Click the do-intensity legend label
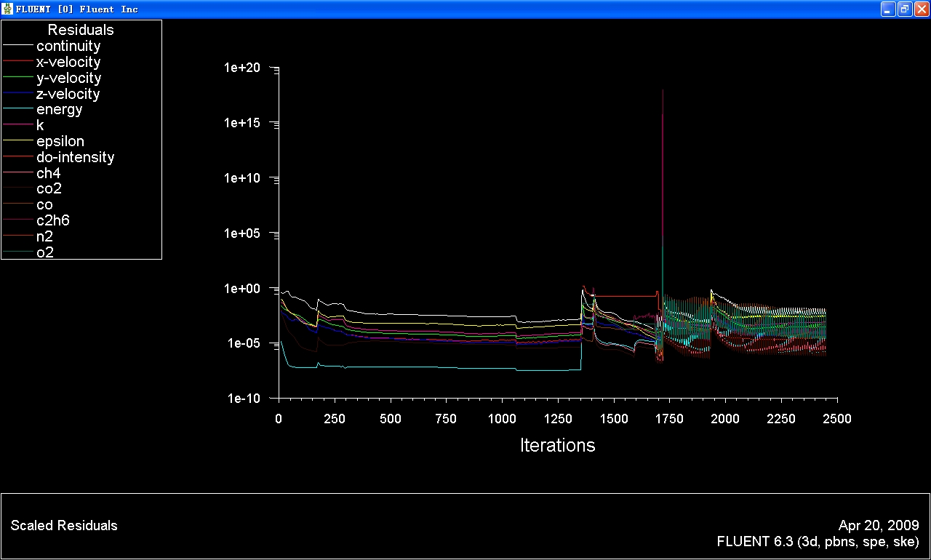This screenshot has height=560, width=931. click(75, 158)
